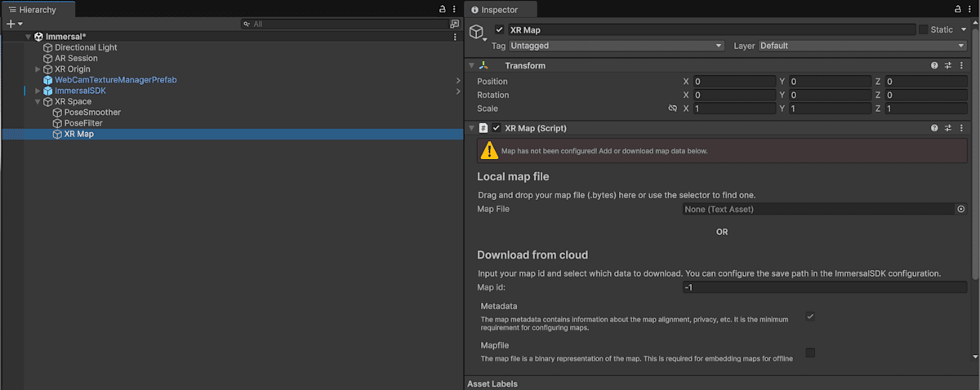Open the Transform presets icon
Viewport: 980px width, 390px height.
[x=948, y=65]
